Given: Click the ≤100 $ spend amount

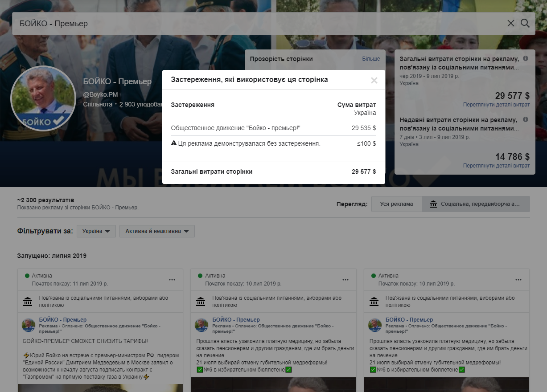Looking at the screenshot, I should point(366,143).
